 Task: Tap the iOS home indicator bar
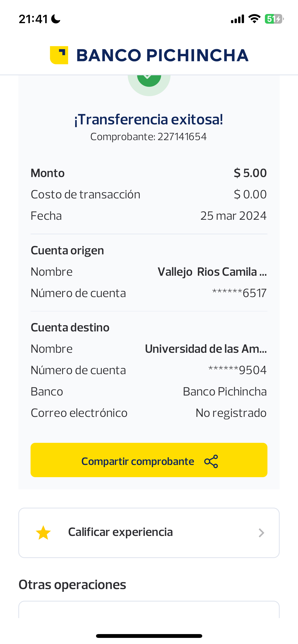coord(149,636)
